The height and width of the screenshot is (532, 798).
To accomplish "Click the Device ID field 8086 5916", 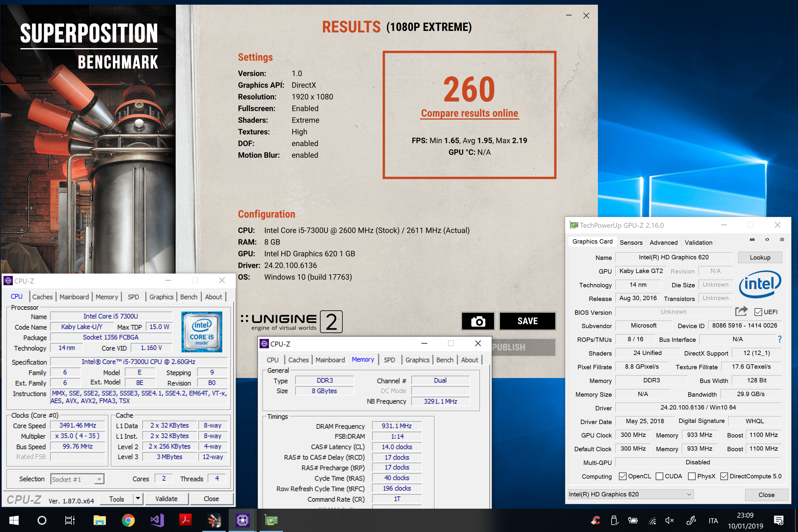I will point(744,325).
